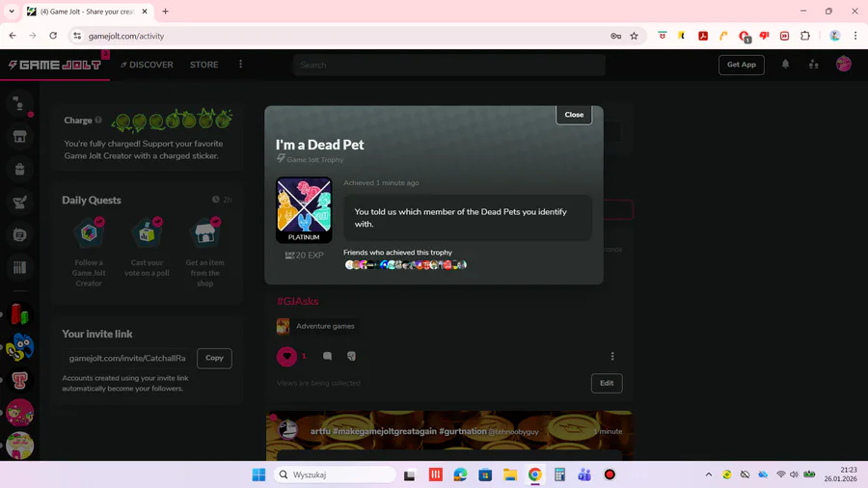Reload the browser page

53,36
